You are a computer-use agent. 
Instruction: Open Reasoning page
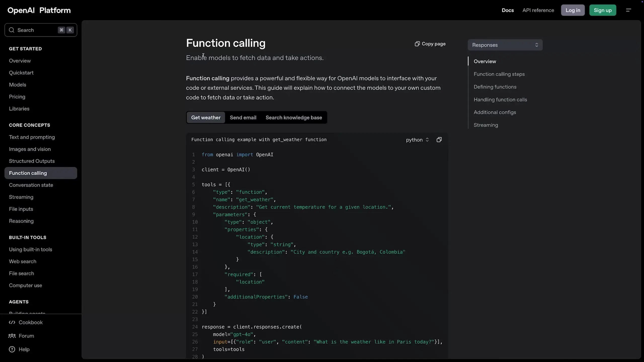pos(21,221)
